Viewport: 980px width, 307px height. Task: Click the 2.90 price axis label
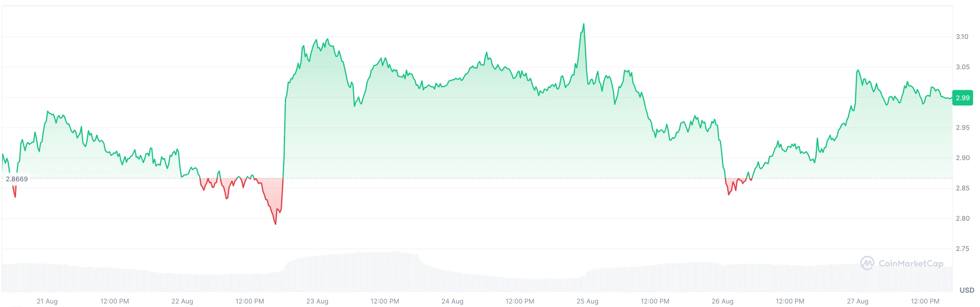(963, 158)
